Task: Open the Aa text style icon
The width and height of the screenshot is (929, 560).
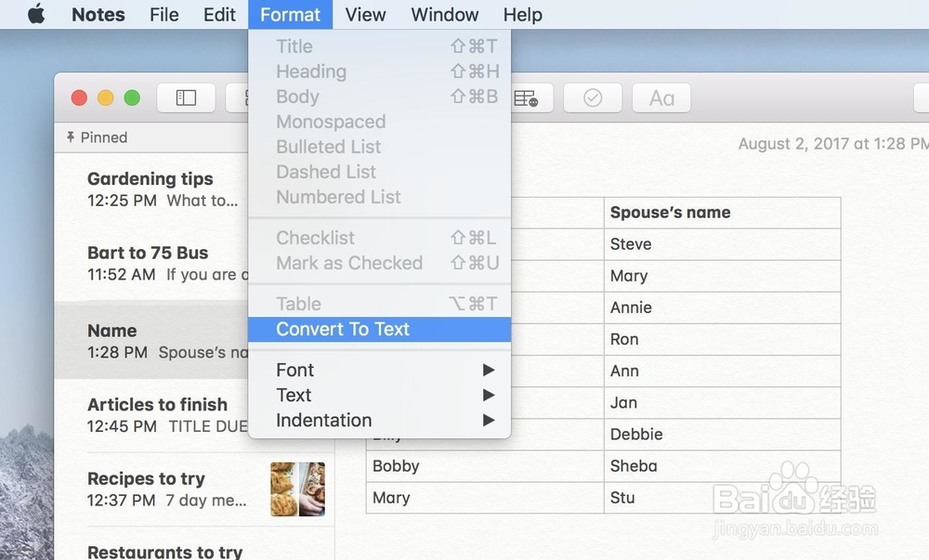Action: [x=661, y=98]
